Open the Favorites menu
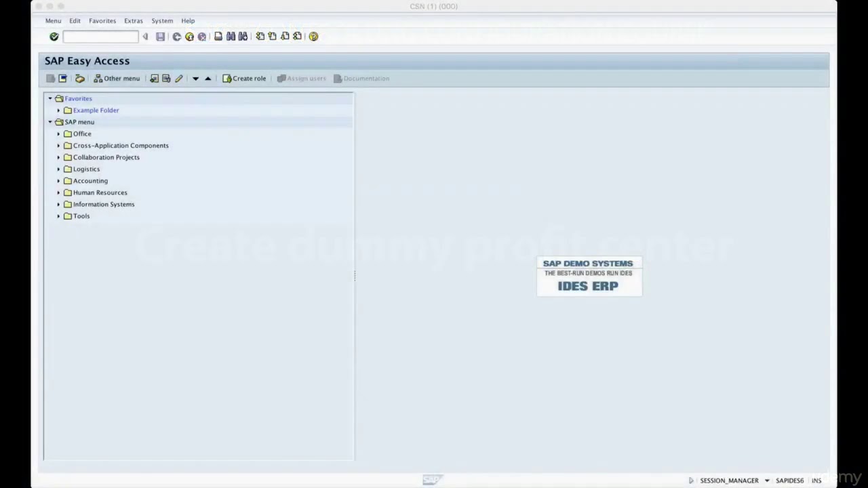Viewport: 868px width, 488px height. pos(102,21)
